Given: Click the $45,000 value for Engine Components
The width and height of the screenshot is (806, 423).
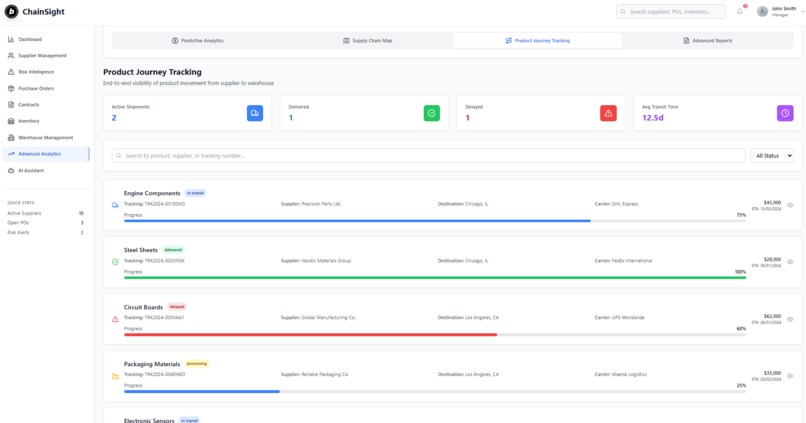Looking at the screenshot, I should (772, 203).
